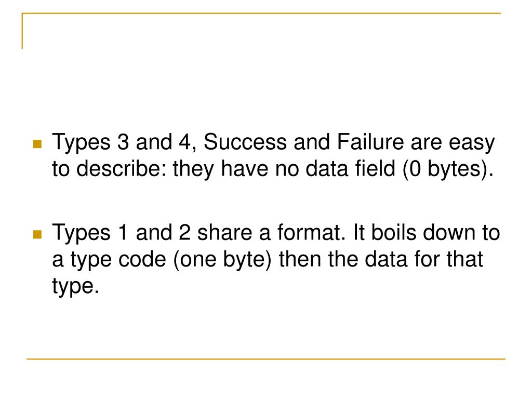This screenshot has width=532, height=399.
Task: Click 'Types 3 and 4,' opening text
Action: [124, 142]
